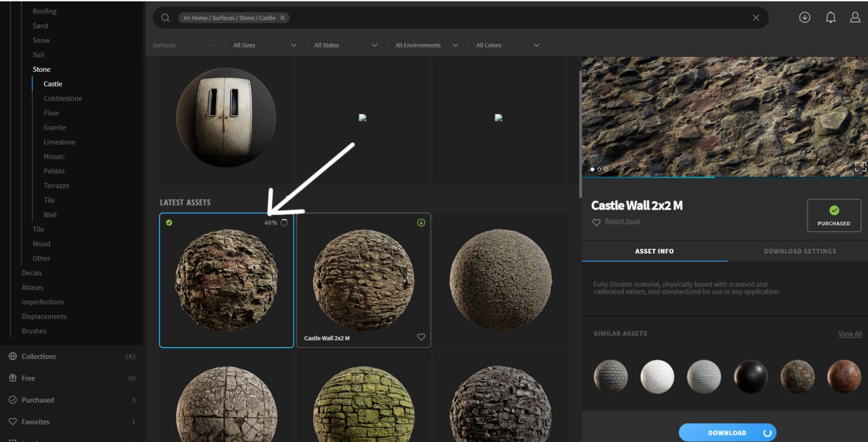Viewport: 868px width, 442px height.
Task: Click the Collections globe icon
Action: click(x=12, y=357)
